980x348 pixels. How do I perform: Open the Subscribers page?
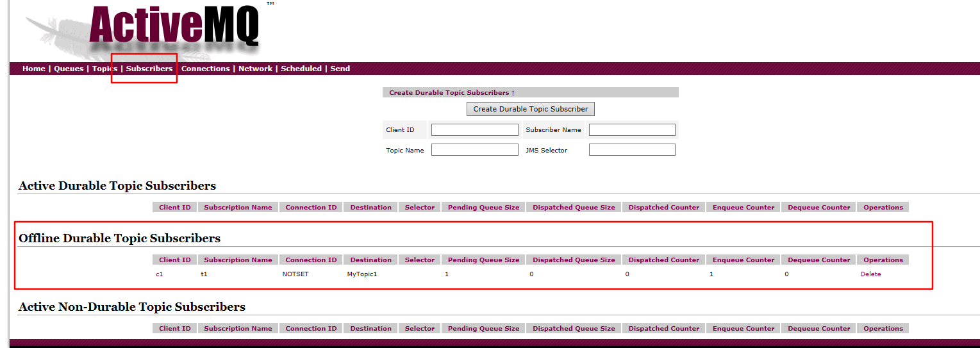(149, 69)
